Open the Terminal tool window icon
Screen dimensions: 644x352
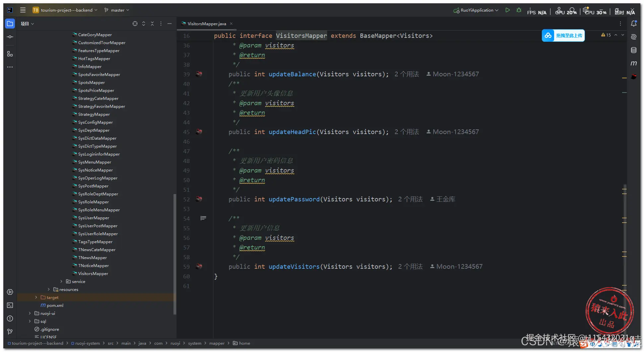point(10,305)
